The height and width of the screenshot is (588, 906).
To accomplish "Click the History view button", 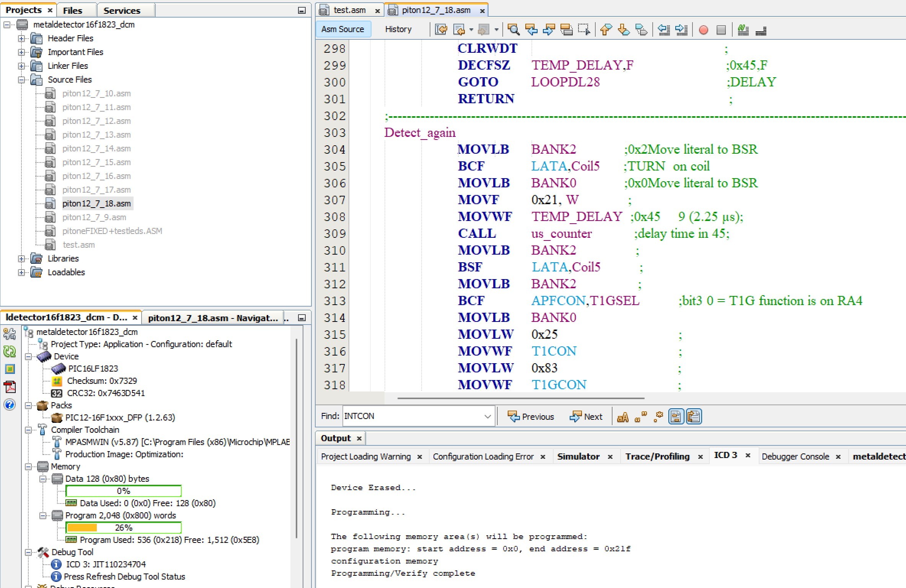I will (398, 29).
